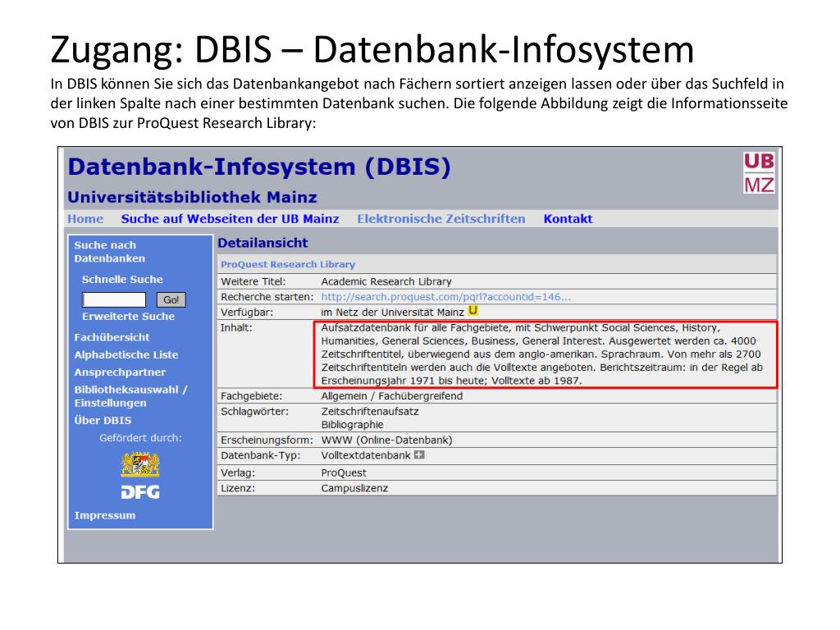Click the Weitere Titel label
The image size is (840, 630).
[253, 281]
